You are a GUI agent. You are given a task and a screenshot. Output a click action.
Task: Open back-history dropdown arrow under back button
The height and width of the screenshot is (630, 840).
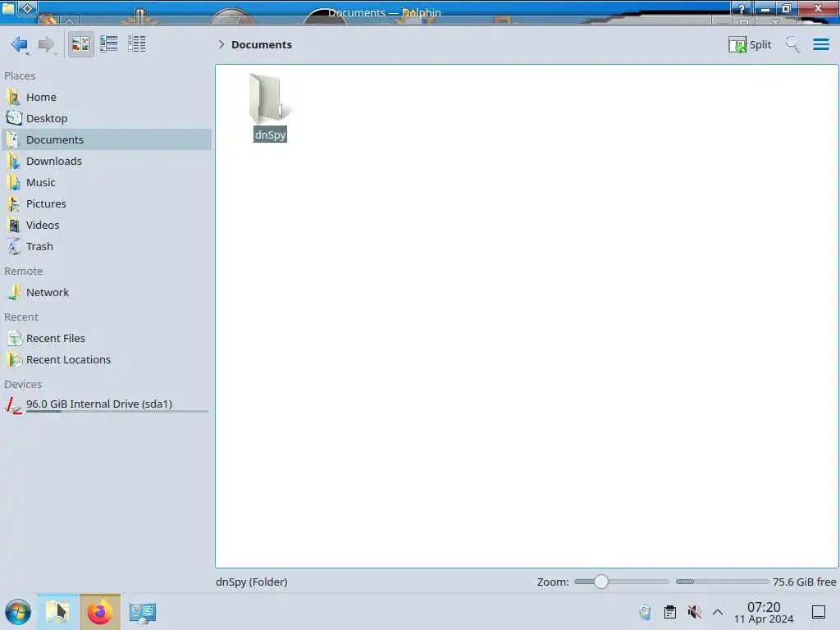(x=27, y=53)
